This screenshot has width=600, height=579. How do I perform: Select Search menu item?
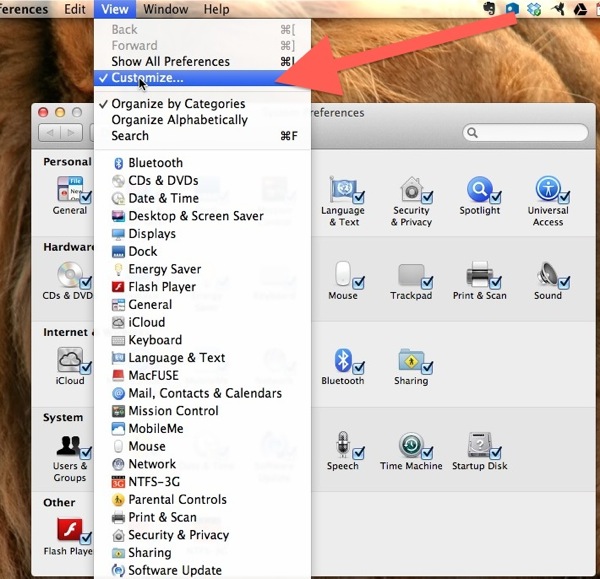pos(202,136)
